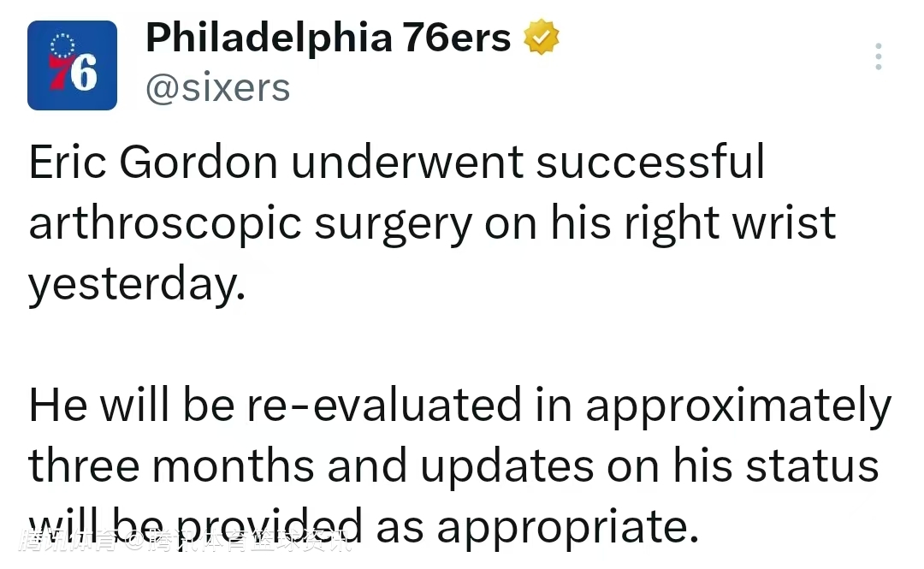Click the phrase "three months"
The image size is (924, 569).
click(170, 467)
